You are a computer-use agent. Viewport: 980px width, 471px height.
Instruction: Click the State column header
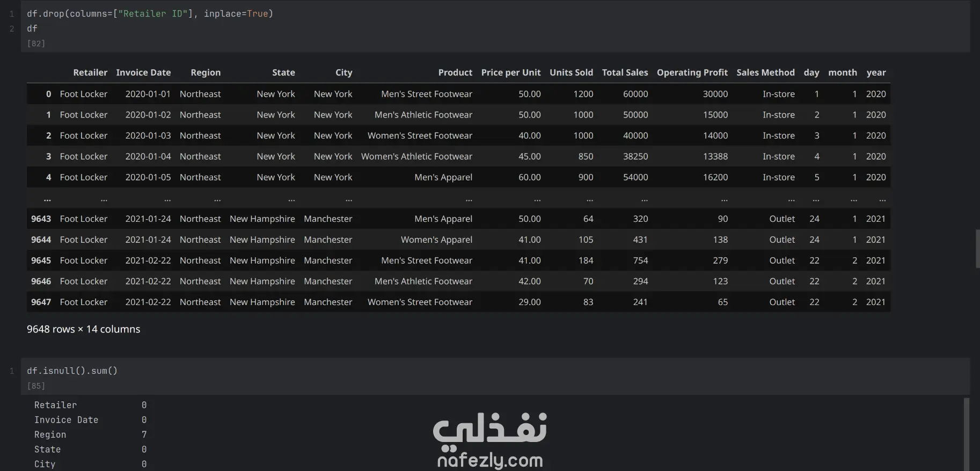283,73
